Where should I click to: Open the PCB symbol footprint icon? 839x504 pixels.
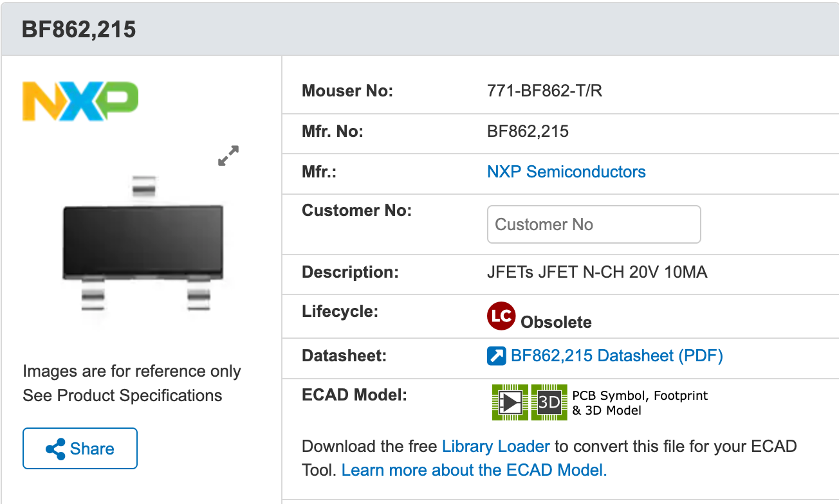coord(510,402)
